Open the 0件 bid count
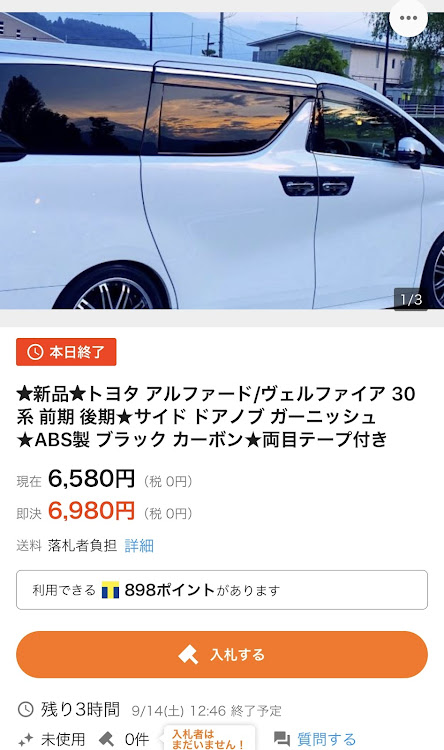Image resolution: width=444 pixels, height=750 pixels. coord(136,739)
